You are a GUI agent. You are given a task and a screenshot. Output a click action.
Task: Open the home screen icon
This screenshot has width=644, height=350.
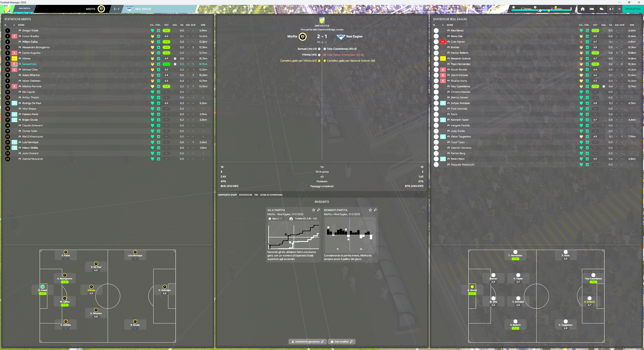click(x=582, y=9)
